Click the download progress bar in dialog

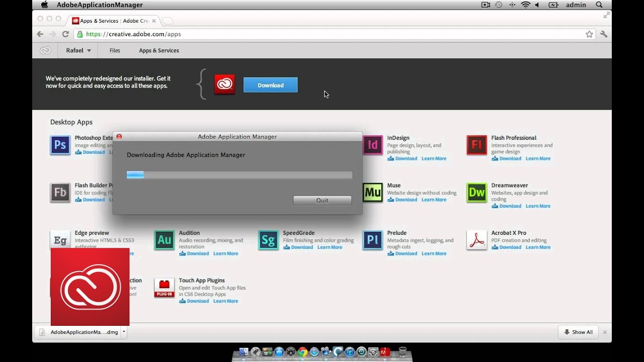pyautogui.click(x=239, y=174)
